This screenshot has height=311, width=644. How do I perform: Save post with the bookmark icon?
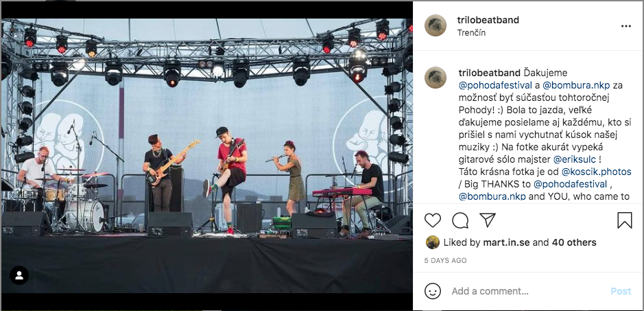624,220
